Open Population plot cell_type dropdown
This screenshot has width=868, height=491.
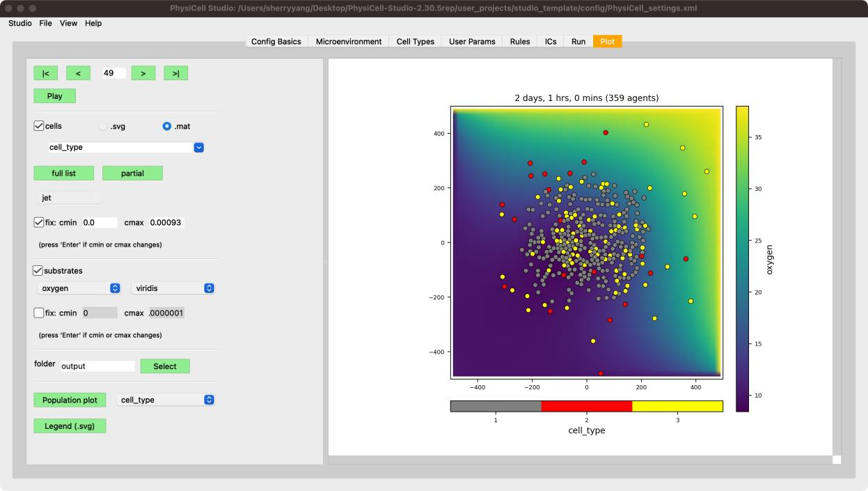[x=165, y=400]
